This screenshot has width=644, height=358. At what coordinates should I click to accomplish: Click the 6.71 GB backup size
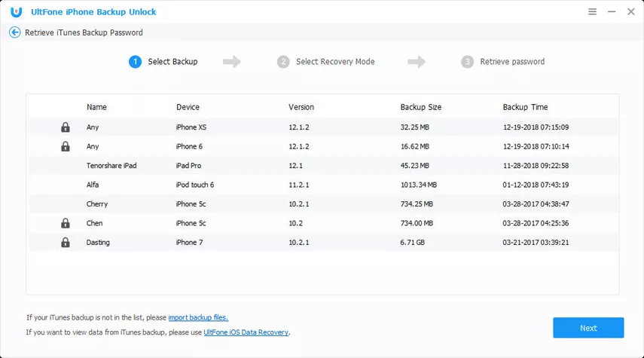(412, 243)
